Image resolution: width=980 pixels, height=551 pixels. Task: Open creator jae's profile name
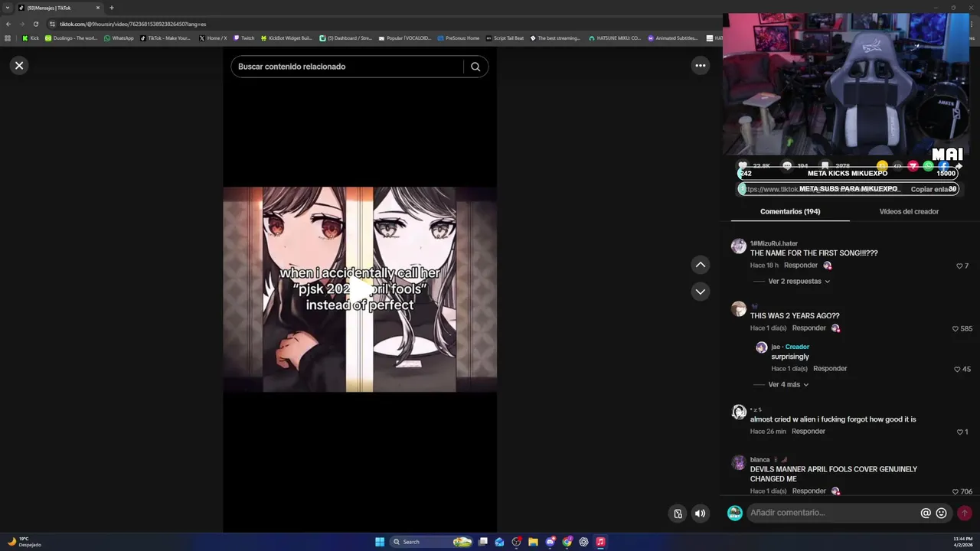[x=776, y=347]
